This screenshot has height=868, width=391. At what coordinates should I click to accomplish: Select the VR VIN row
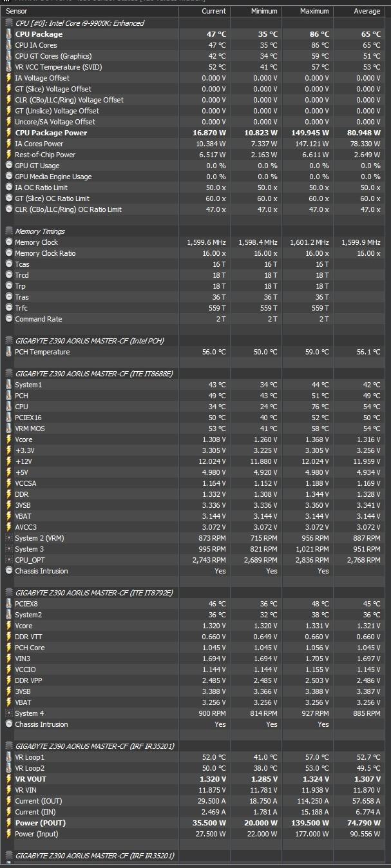click(193, 790)
